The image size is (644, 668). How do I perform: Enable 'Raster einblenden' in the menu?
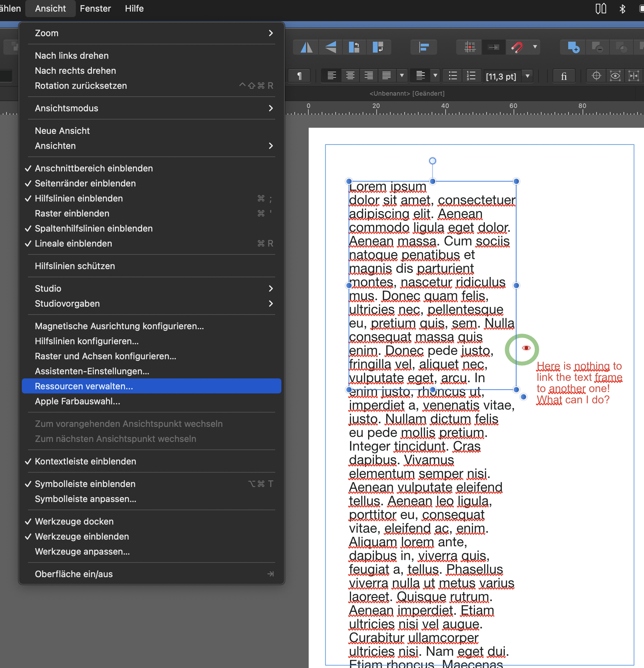[x=72, y=213]
